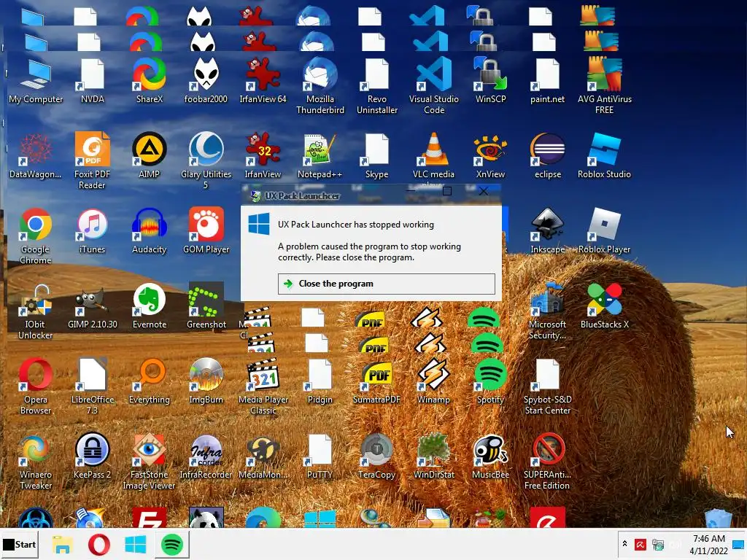Image resolution: width=747 pixels, height=560 pixels.
Task: Launch ShareX from the desktop
Action: pyautogui.click(x=149, y=82)
